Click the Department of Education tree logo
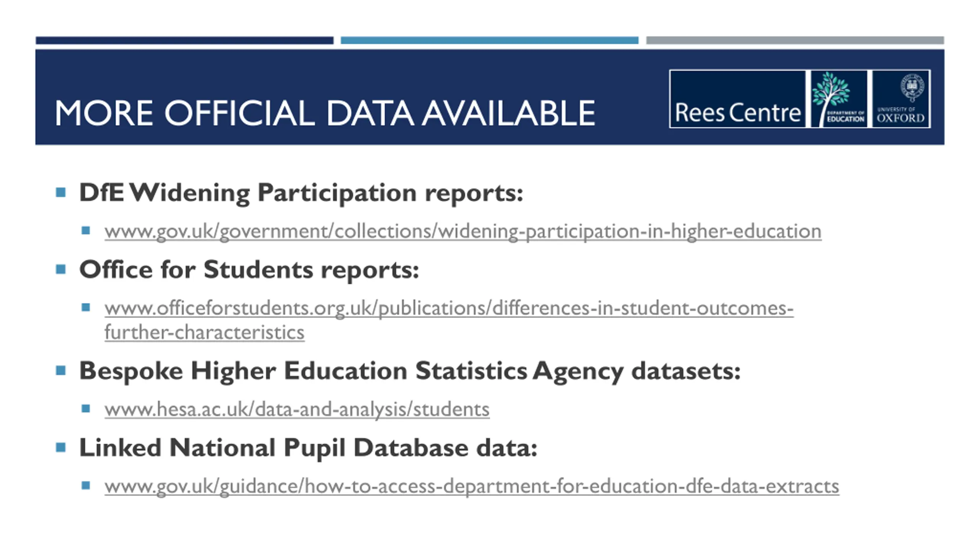The image size is (980, 551). pos(838,99)
